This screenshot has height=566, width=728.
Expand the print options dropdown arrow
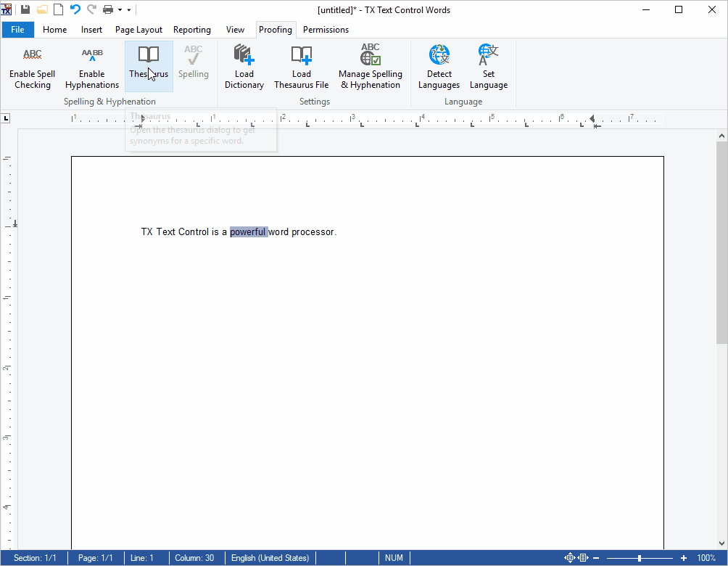[120, 10]
